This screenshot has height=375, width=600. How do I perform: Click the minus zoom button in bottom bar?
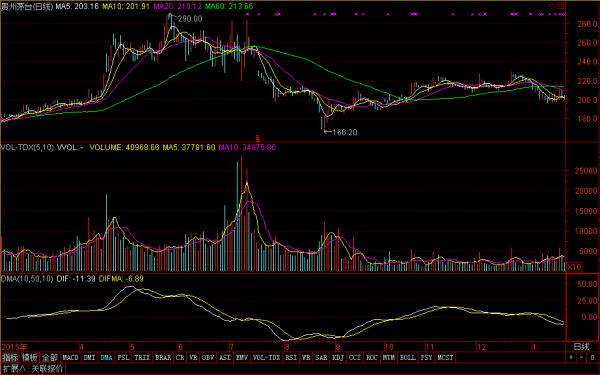tap(582, 357)
